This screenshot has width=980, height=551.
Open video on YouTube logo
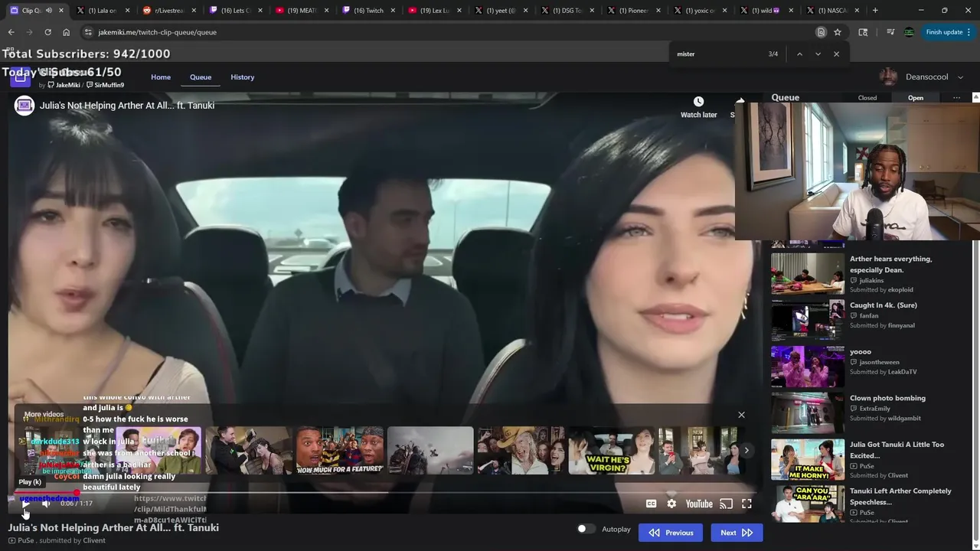699,504
